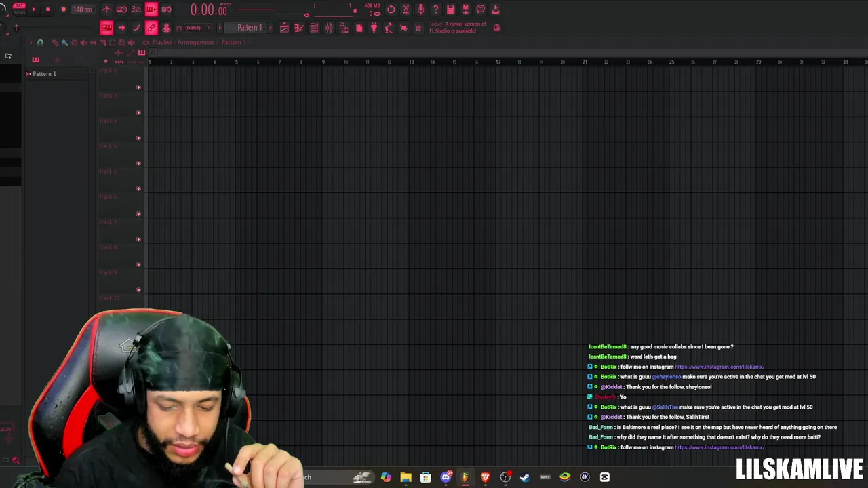868x488 pixels.
Task: Click bar 25 on the timeline ruler
Action: coord(672,62)
